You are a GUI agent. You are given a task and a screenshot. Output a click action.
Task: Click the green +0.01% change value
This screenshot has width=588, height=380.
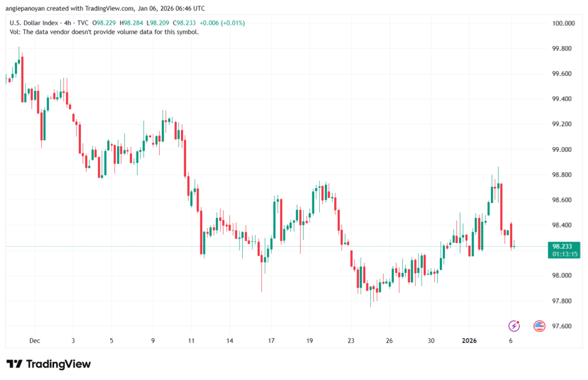click(233, 23)
